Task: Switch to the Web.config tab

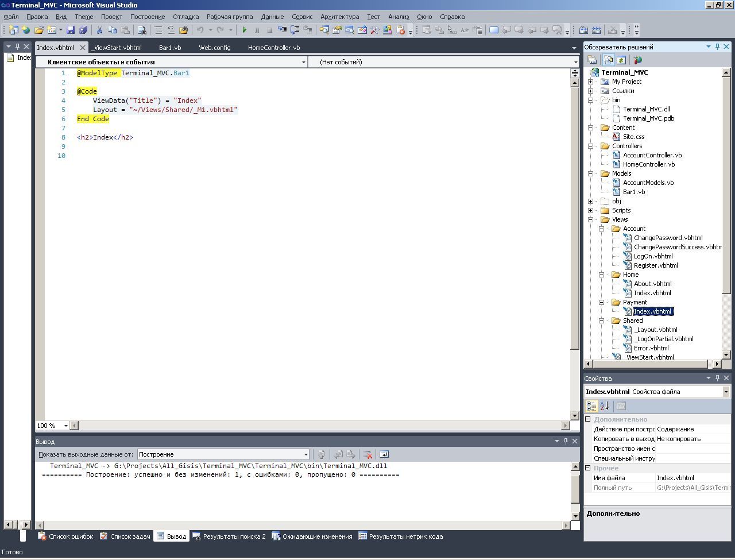Action: click(215, 48)
